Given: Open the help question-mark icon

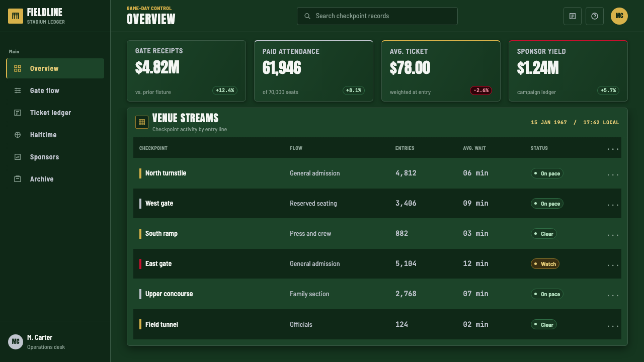Looking at the screenshot, I should (x=595, y=16).
